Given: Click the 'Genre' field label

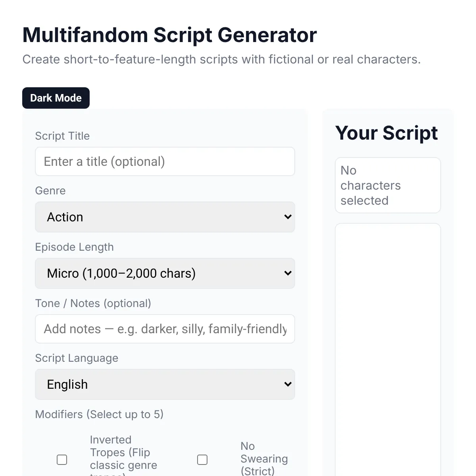Looking at the screenshot, I should point(50,191).
